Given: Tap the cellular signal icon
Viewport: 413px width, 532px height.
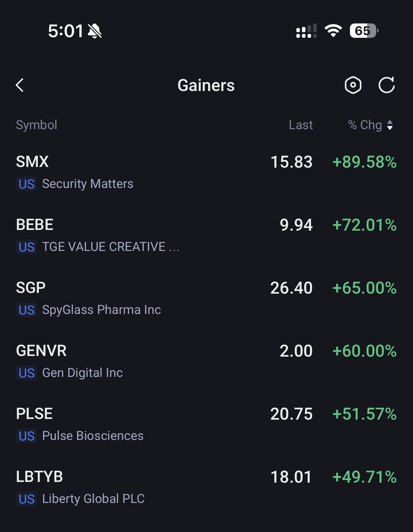Looking at the screenshot, I should pos(306,31).
